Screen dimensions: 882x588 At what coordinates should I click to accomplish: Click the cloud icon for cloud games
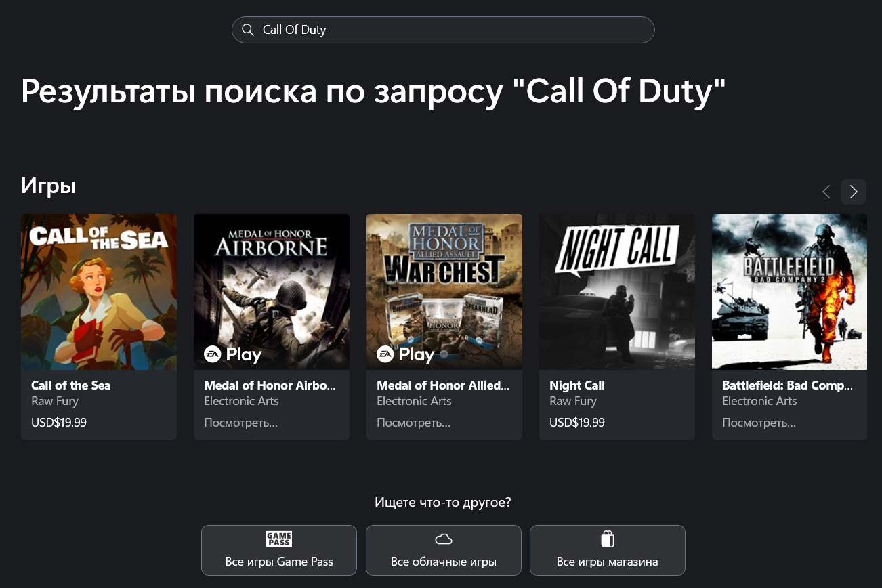(444, 539)
